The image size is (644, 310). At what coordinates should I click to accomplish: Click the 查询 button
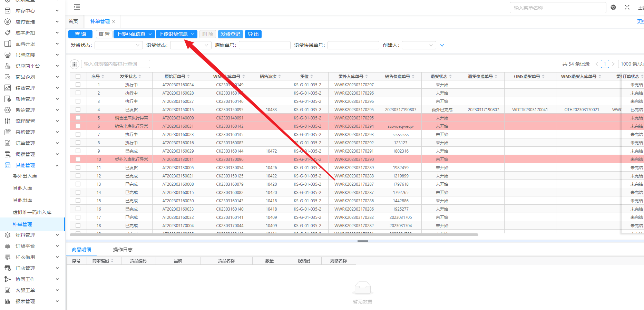pos(80,34)
